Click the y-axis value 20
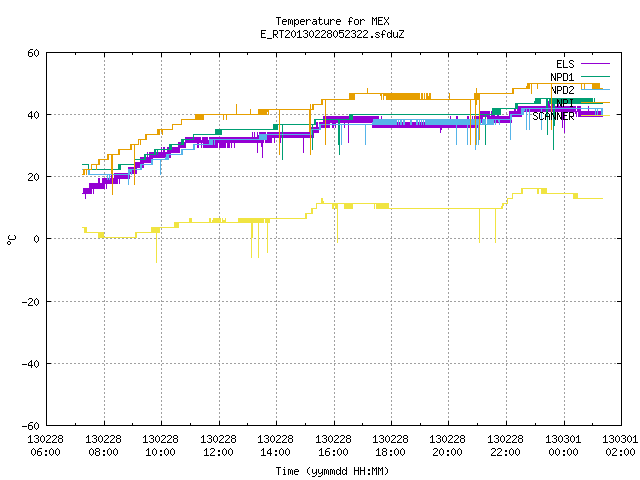 pos(33,177)
